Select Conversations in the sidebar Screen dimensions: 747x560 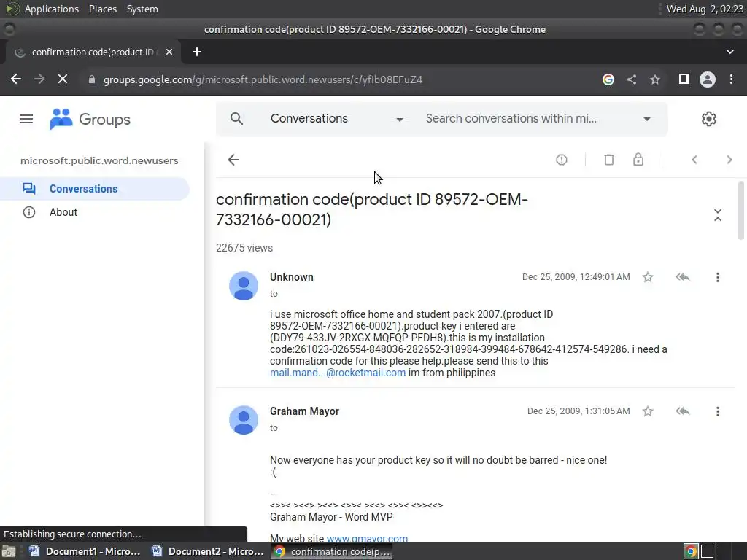94,189
